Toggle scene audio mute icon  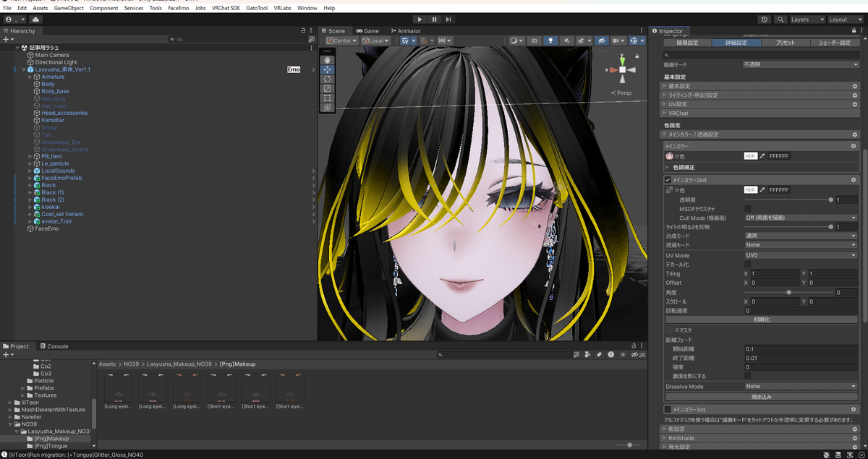coord(566,40)
